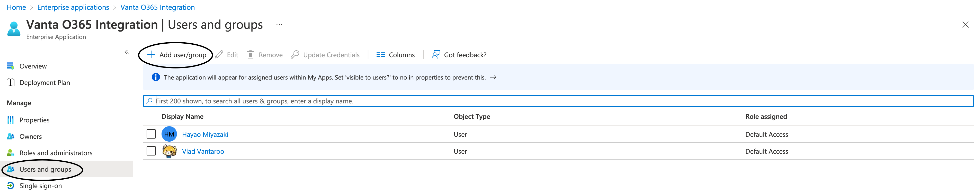Screen dimensions: 980x195
Task: Click the Roles and administrators icon
Action: tap(11, 153)
